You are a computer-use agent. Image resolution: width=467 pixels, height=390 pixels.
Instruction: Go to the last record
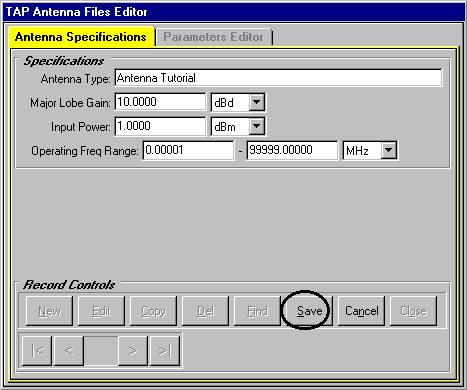tap(165, 351)
